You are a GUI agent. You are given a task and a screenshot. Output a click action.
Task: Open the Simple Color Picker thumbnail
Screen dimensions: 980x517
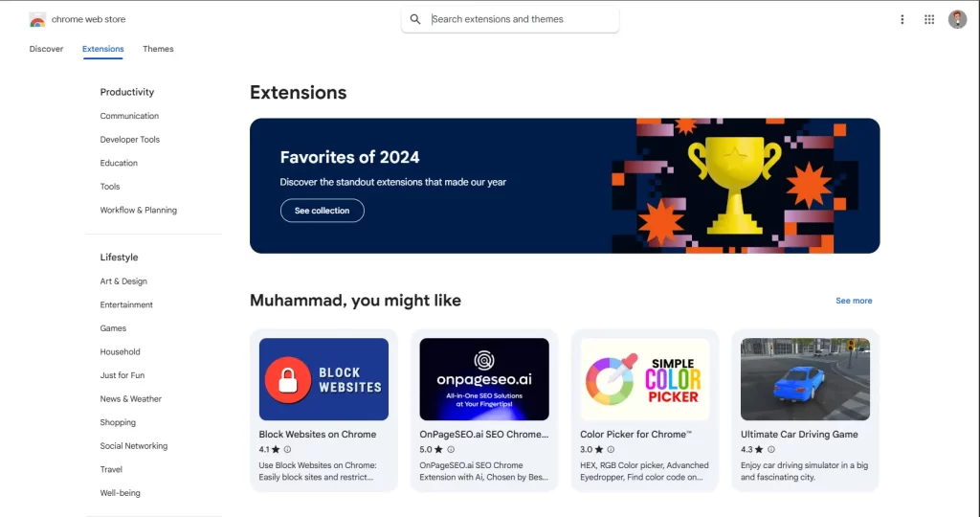(645, 379)
